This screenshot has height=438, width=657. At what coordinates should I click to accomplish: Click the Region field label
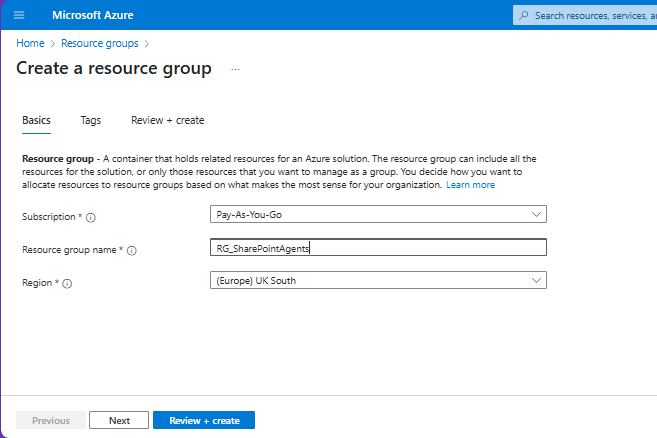(x=37, y=282)
